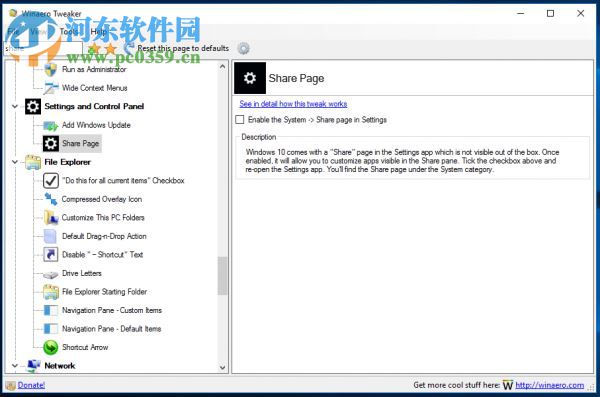Click the File Explorer folder icon
This screenshot has height=397, width=600.
[x=33, y=162]
